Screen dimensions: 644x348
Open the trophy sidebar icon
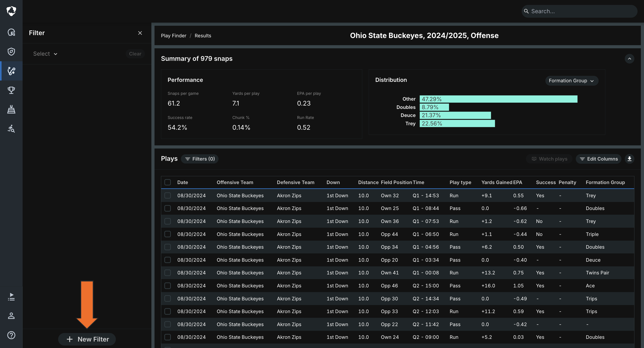[11, 90]
